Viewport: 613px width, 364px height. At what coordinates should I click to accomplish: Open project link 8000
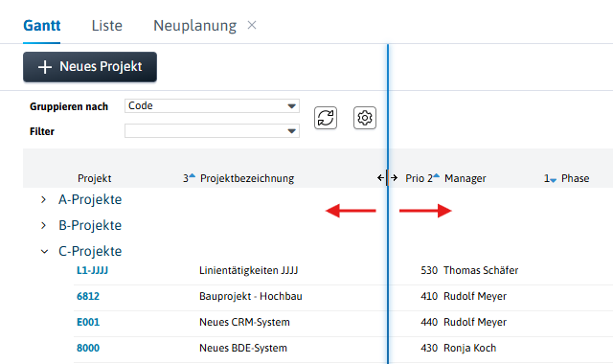pyautogui.click(x=88, y=348)
